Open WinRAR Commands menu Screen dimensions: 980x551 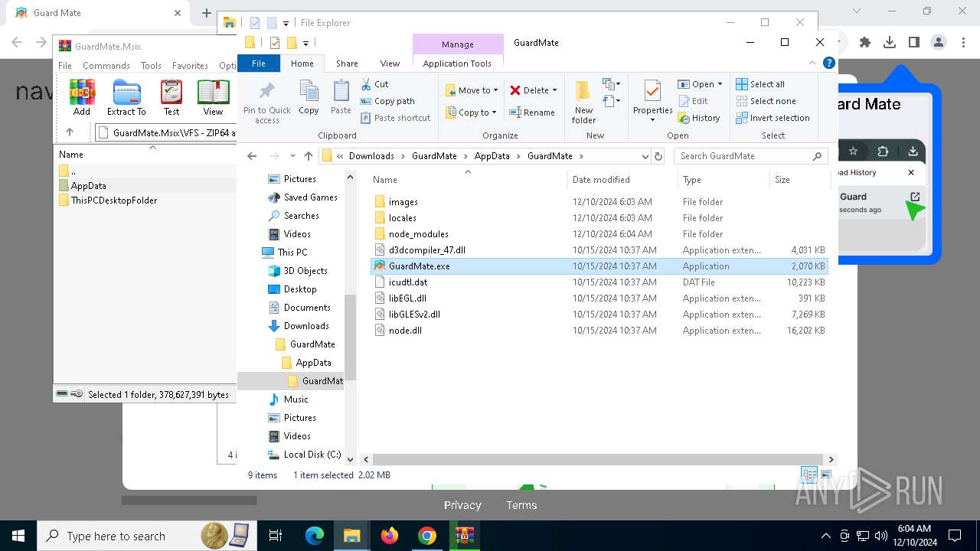click(106, 66)
